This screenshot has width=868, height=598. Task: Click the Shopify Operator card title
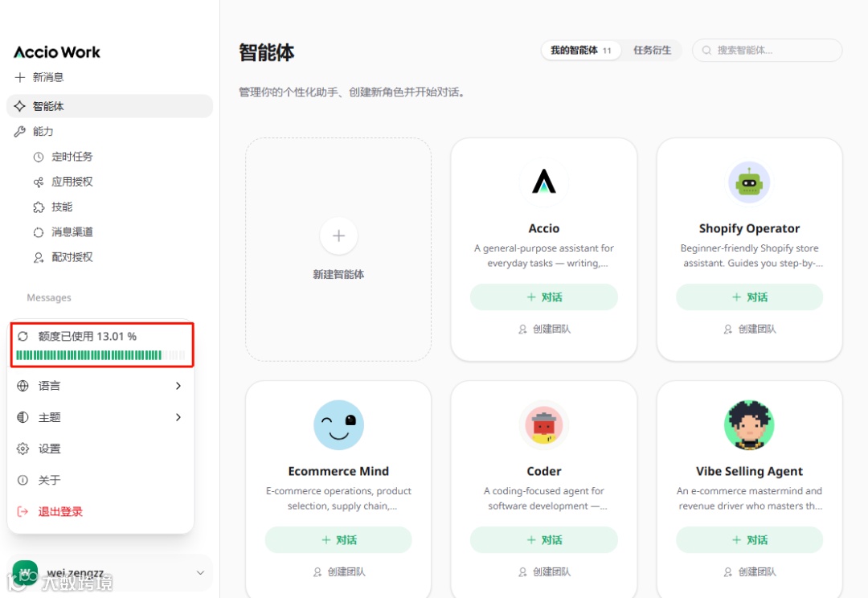[749, 229]
